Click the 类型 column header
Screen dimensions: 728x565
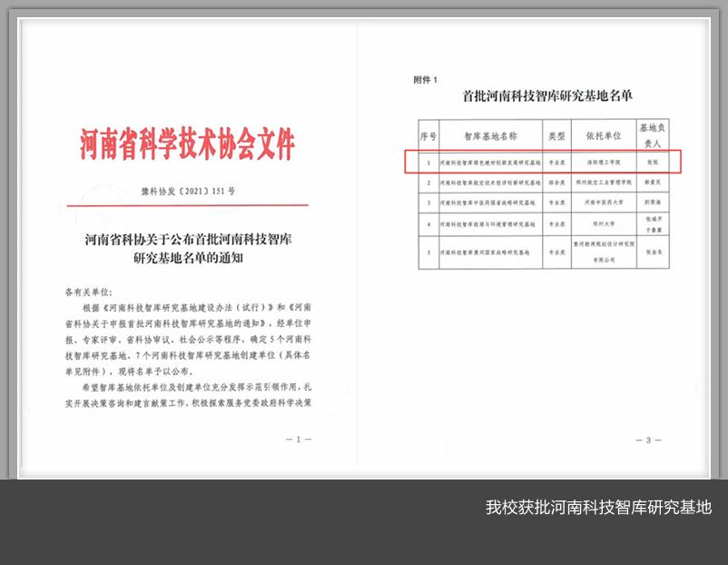(x=556, y=135)
